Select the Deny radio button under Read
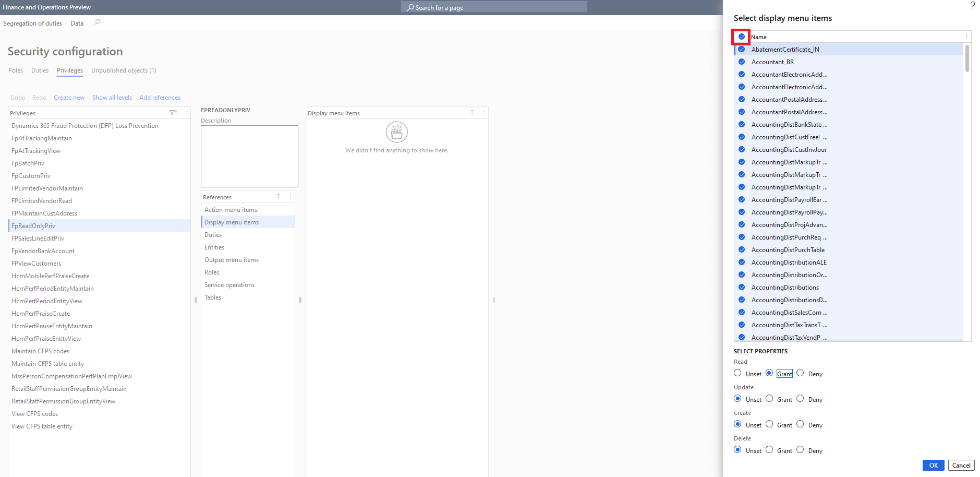The height and width of the screenshot is (477, 980). pyautogui.click(x=801, y=373)
